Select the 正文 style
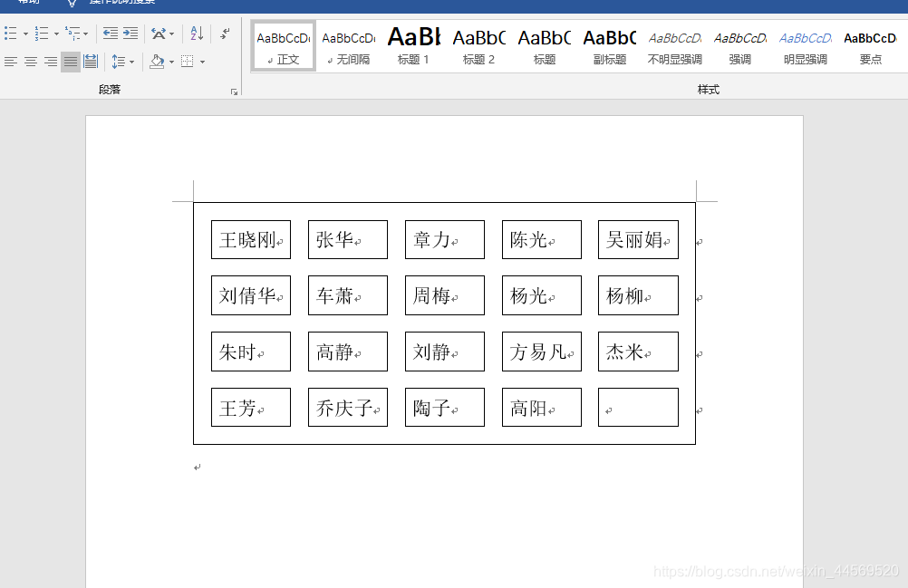Screen dimensions: 908x588 284,47
